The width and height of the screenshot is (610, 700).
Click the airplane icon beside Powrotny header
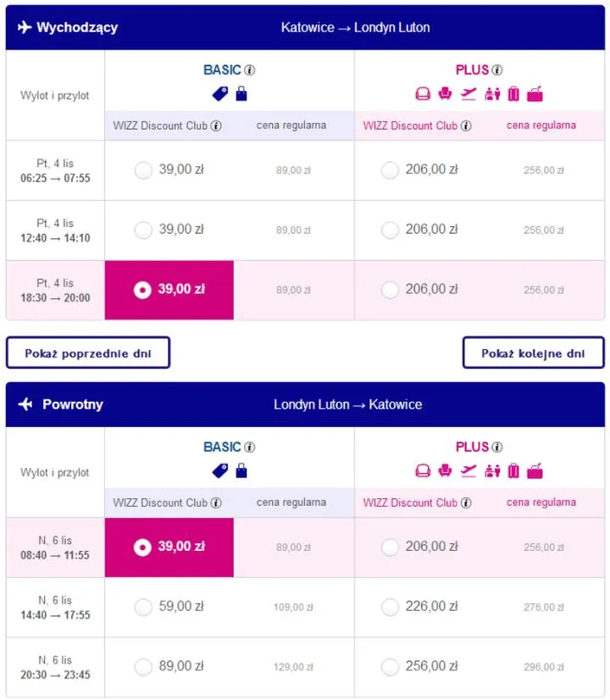point(25,405)
